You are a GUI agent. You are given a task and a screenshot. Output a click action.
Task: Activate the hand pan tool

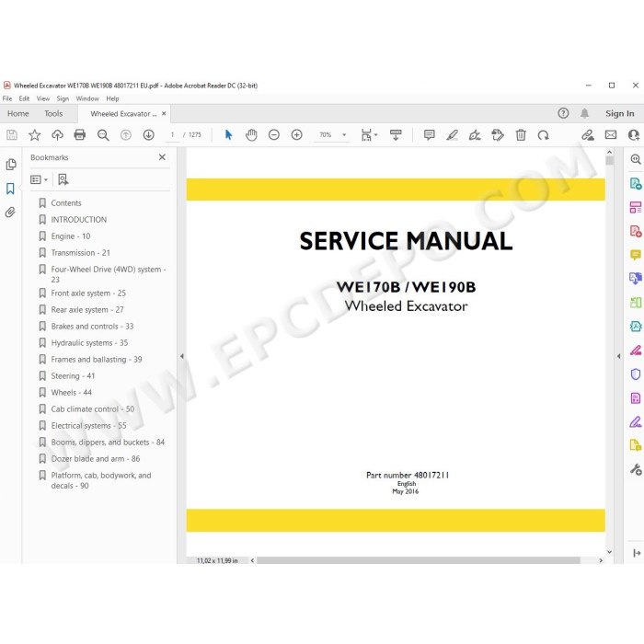pyautogui.click(x=251, y=134)
